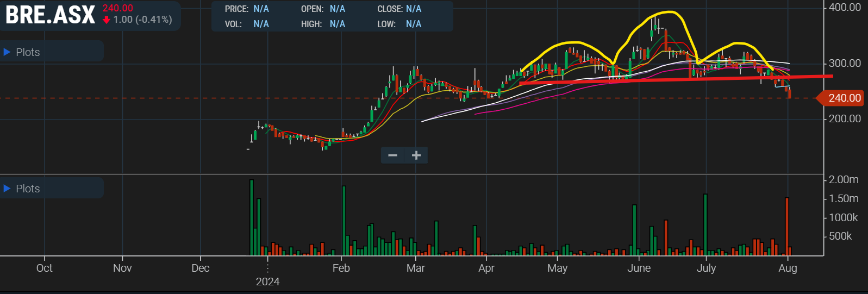
Task: Click the VOL N/A readout
Action: [247, 24]
